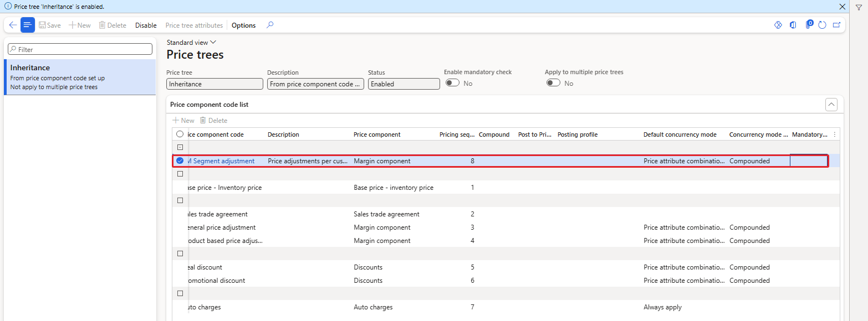Toggle group box above Base price row

click(x=180, y=174)
